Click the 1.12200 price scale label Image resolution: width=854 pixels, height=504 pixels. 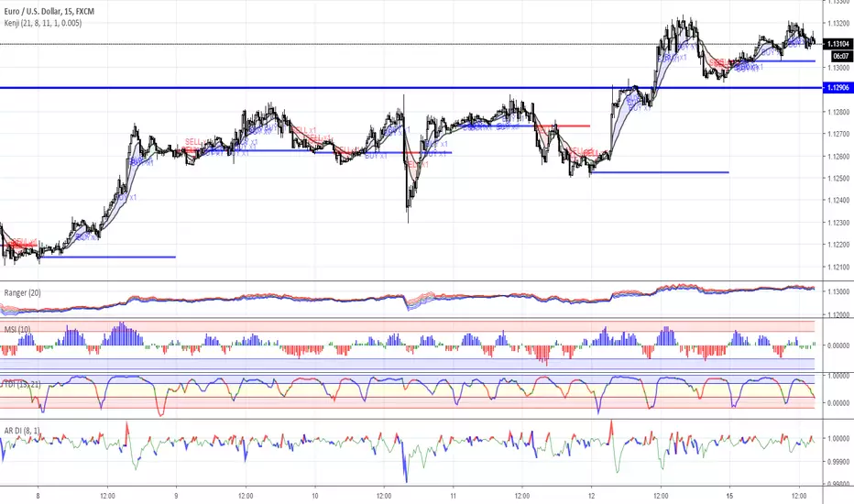pos(838,245)
